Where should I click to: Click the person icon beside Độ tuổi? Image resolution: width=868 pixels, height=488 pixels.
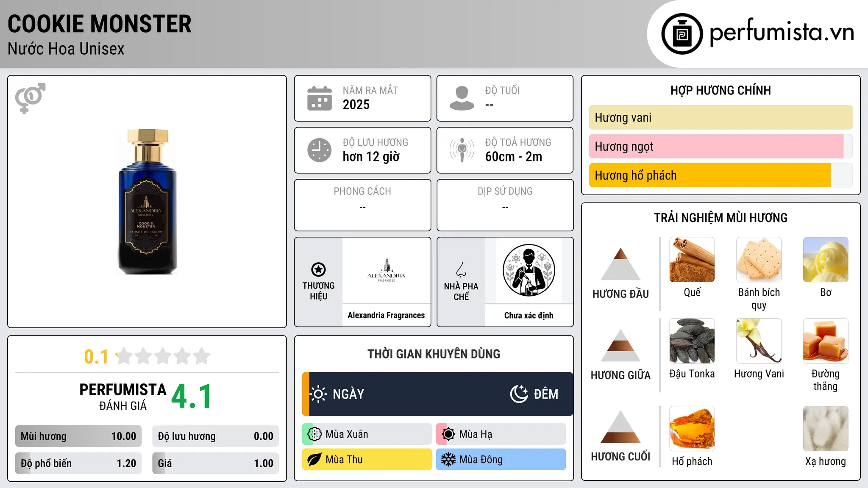tap(462, 98)
